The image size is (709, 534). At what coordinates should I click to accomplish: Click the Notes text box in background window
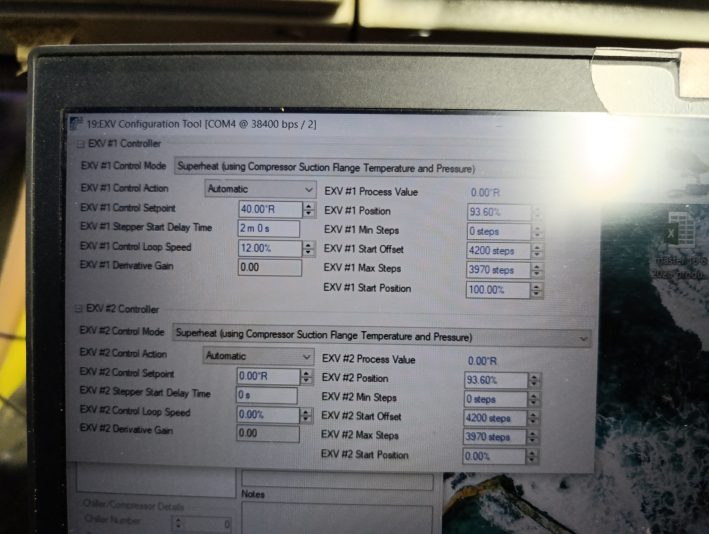coord(337,518)
